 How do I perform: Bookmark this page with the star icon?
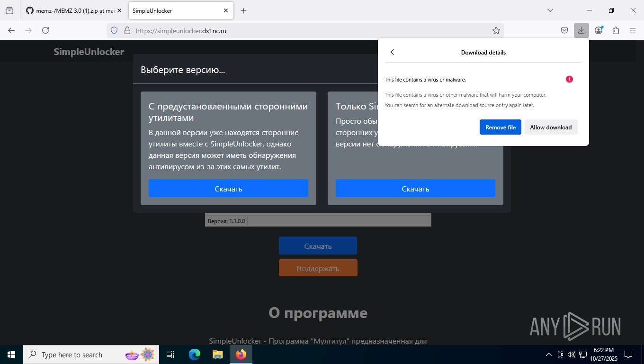(496, 30)
